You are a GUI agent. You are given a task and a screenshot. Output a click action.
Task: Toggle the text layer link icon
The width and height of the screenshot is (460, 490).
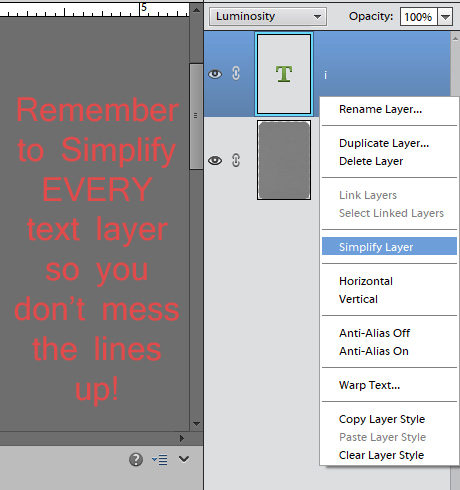[236, 73]
